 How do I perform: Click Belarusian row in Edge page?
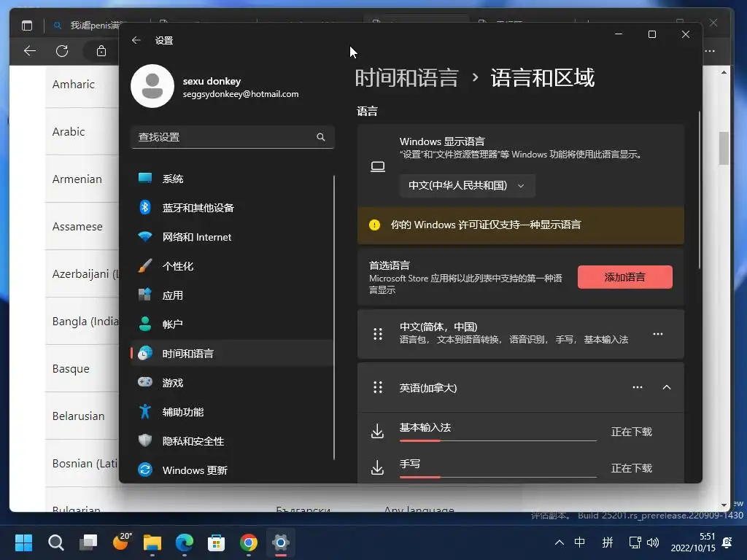[x=82, y=416]
